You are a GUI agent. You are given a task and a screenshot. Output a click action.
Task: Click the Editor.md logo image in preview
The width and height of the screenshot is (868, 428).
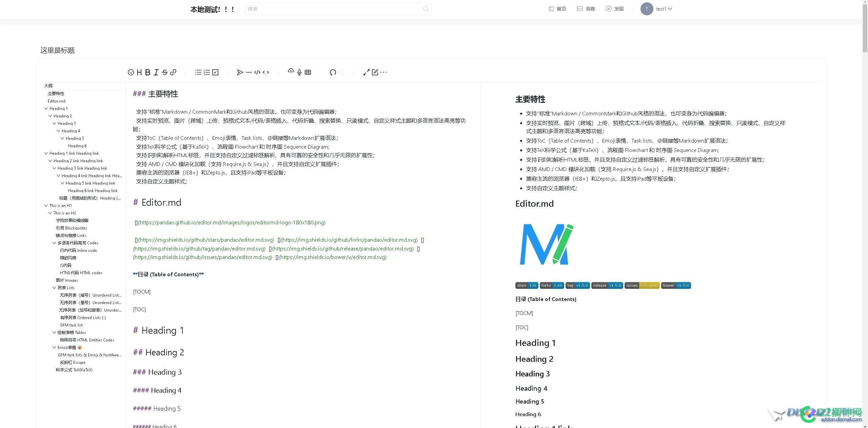pos(547,244)
